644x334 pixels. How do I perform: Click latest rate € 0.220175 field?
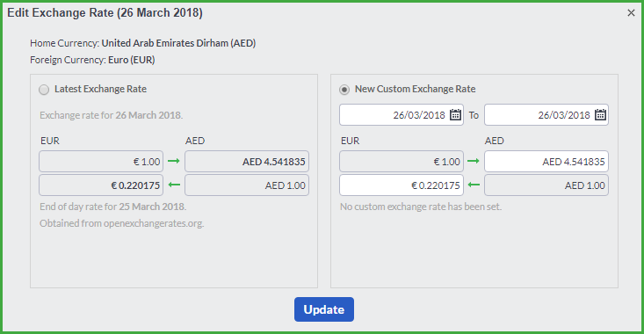point(101,185)
